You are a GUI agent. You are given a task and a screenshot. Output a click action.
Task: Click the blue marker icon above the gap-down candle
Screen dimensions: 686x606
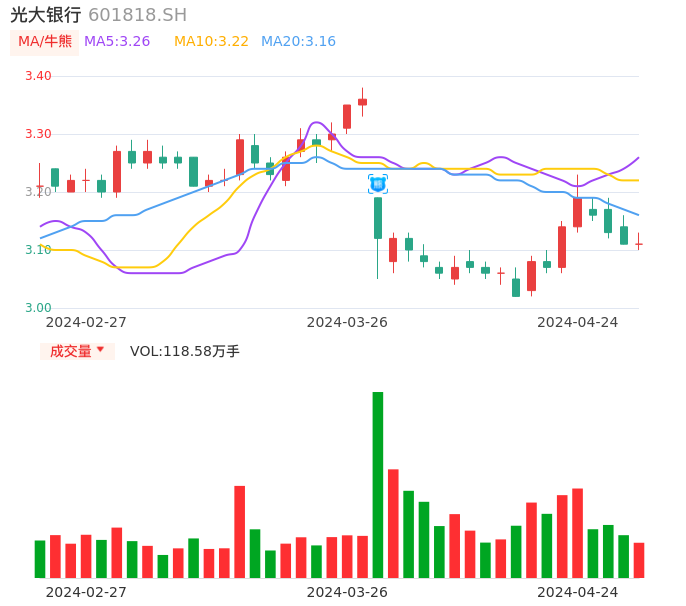click(x=378, y=184)
